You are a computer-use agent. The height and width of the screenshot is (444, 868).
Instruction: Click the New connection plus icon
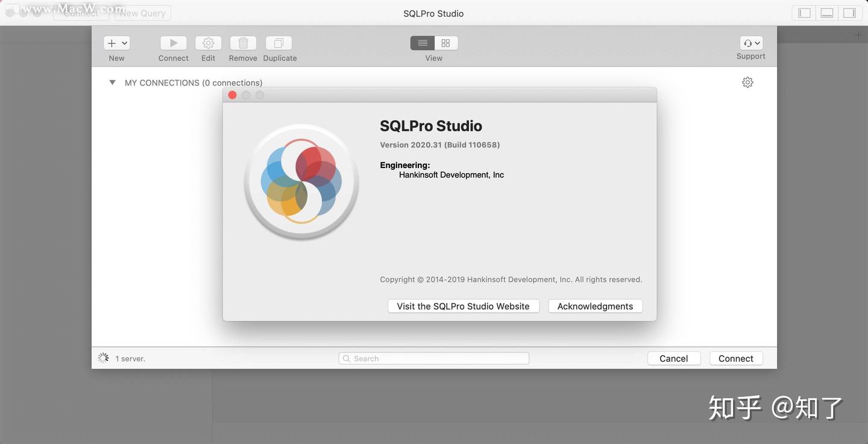click(x=112, y=43)
